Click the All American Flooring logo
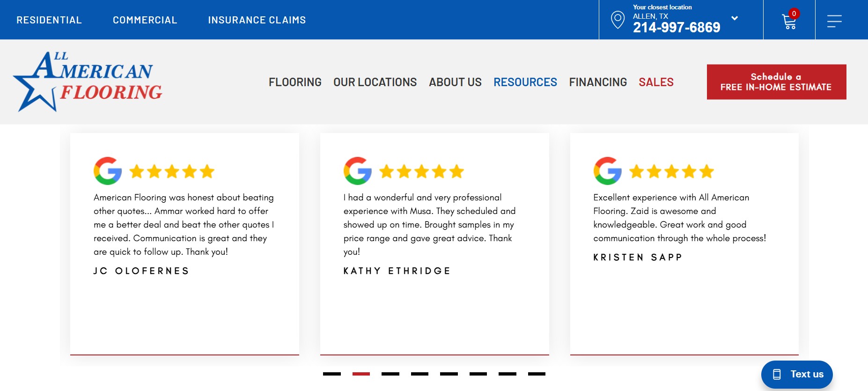The image size is (868, 391). point(88,81)
